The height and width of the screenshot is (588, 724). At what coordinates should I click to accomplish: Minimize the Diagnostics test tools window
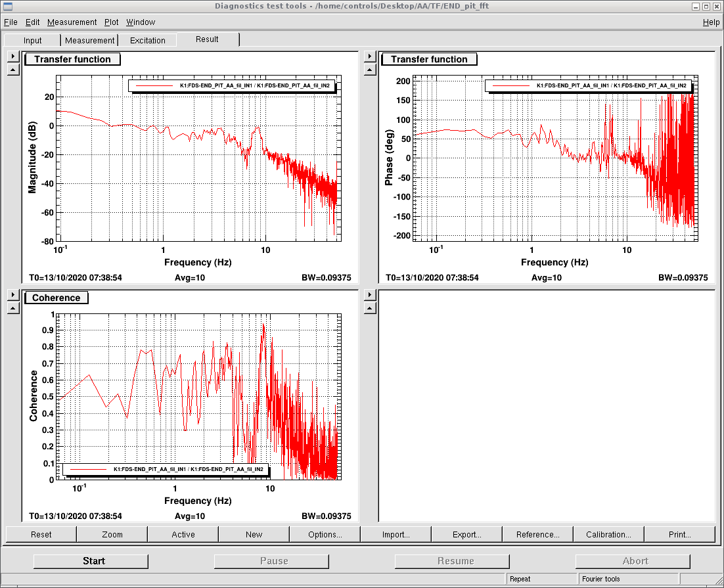(696, 7)
